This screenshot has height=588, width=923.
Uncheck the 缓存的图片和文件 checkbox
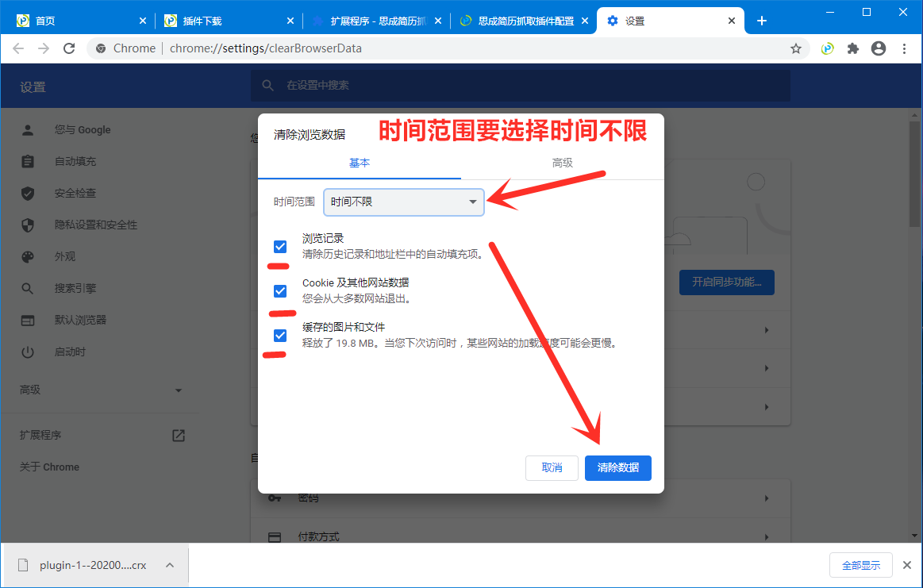pos(279,335)
